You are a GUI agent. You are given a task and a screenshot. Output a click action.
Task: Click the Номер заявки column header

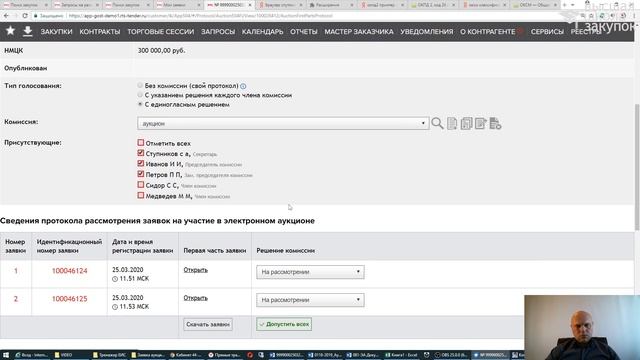tap(16, 246)
